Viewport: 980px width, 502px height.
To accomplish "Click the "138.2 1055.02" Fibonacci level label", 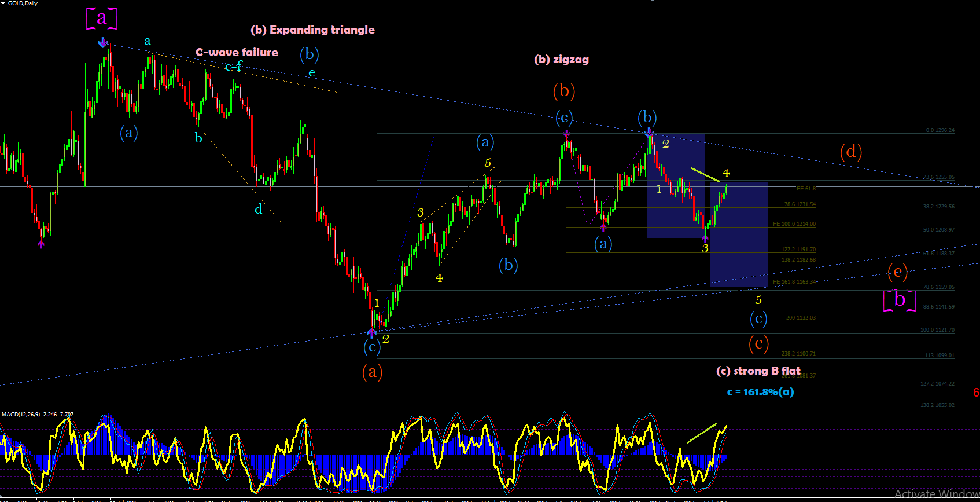I will point(937,405).
